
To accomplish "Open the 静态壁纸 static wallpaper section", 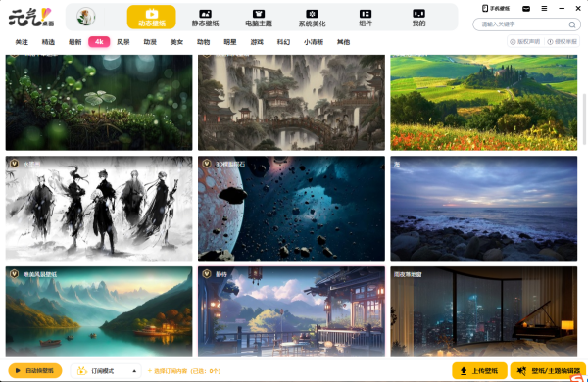I will (205, 18).
